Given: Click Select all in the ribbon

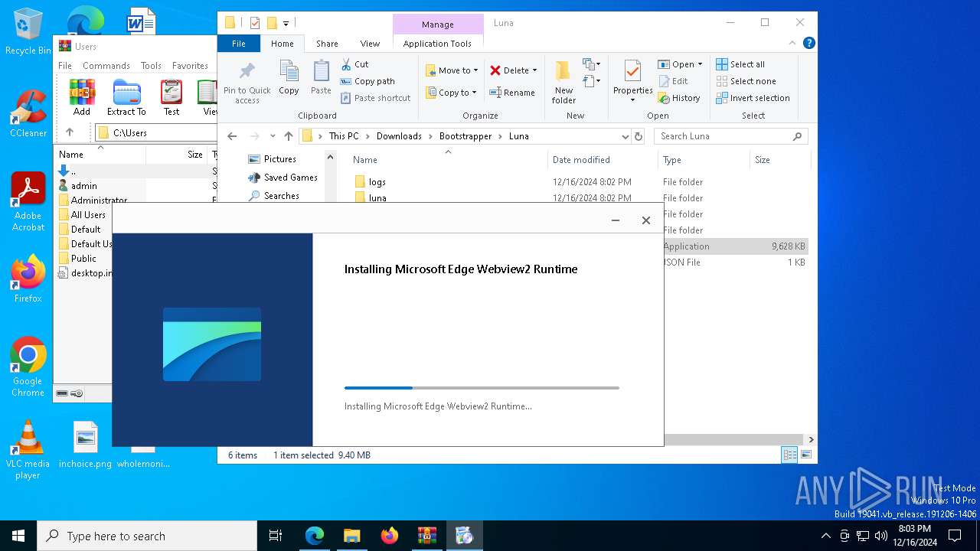Looking at the screenshot, I should (x=740, y=64).
